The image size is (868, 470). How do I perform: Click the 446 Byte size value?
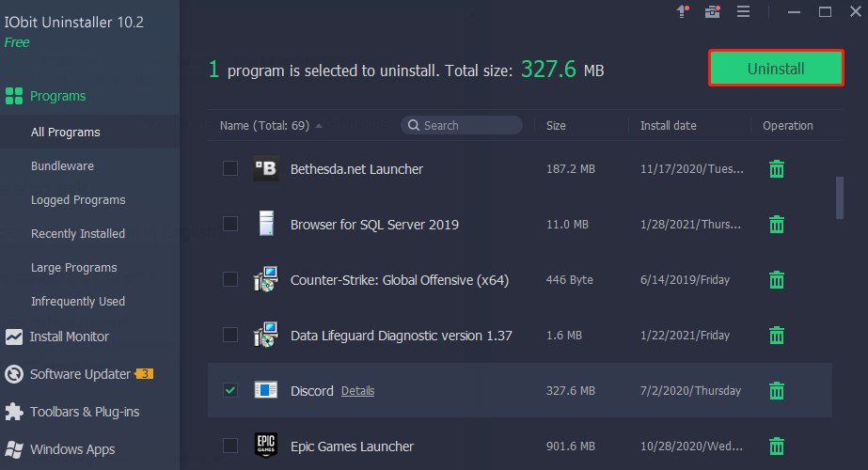[x=570, y=279]
